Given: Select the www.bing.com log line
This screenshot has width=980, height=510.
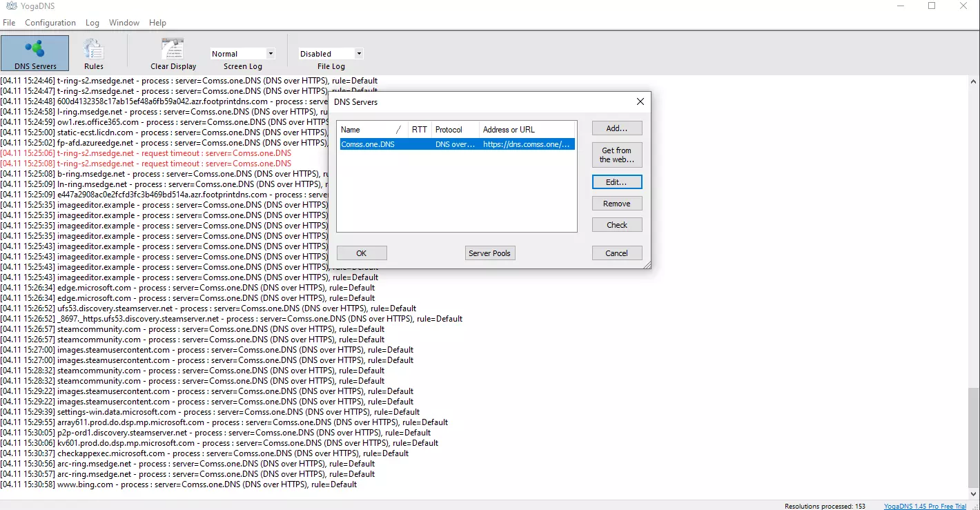Looking at the screenshot, I should 179,484.
